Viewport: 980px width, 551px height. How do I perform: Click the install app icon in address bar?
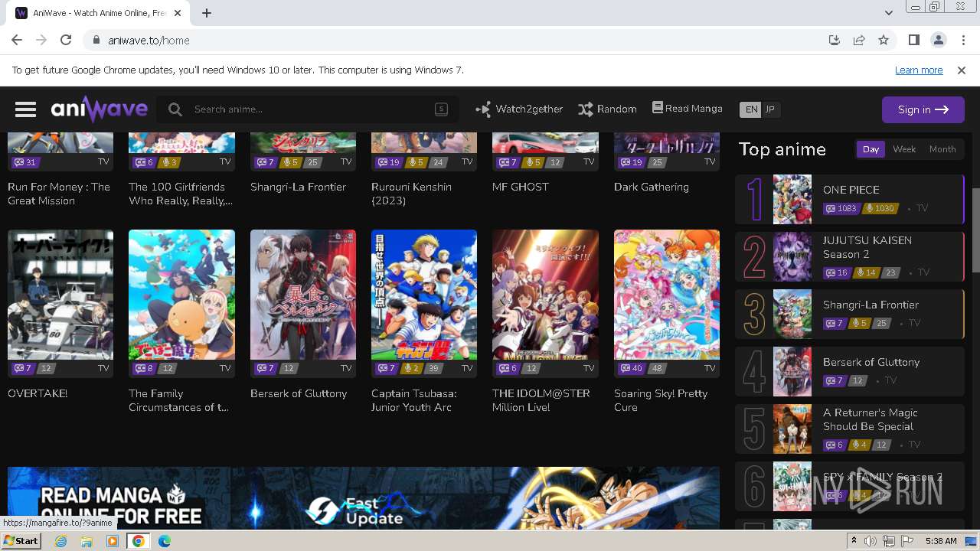[x=835, y=41]
